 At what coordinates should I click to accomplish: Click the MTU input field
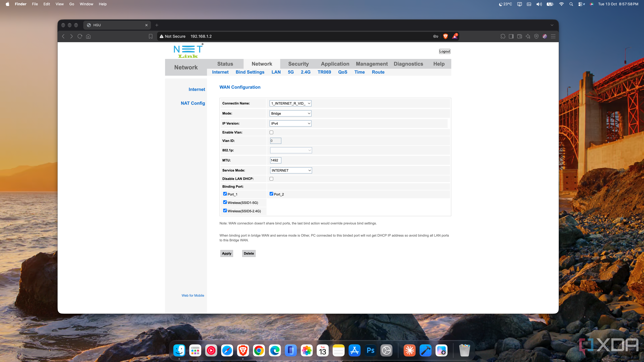point(276,160)
